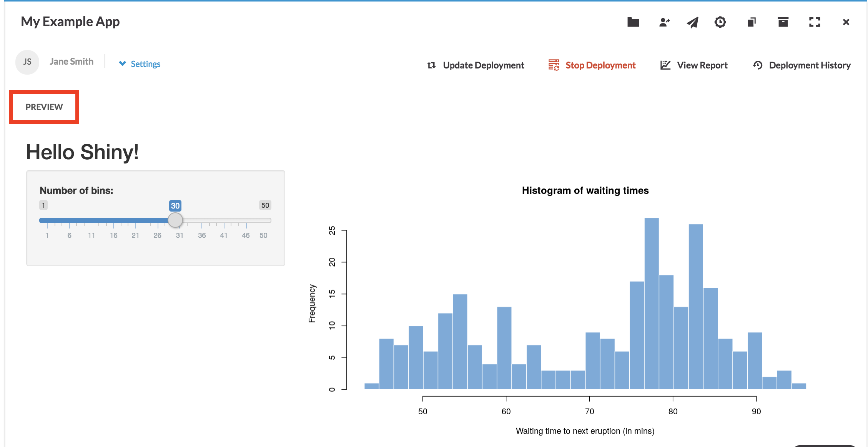Close the app panel with X
The image size is (868, 447).
click(846, 22)
